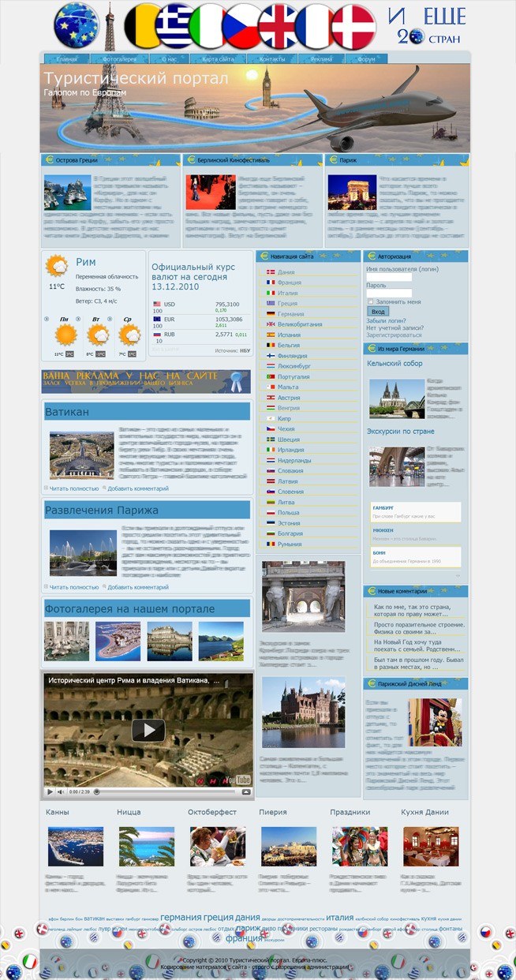Select Нидерланды in site navigation

(294, 460)
